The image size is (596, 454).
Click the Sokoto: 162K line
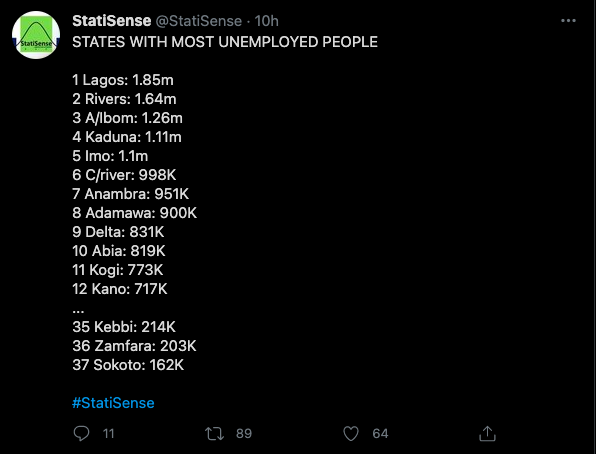(x=128, y=365)
